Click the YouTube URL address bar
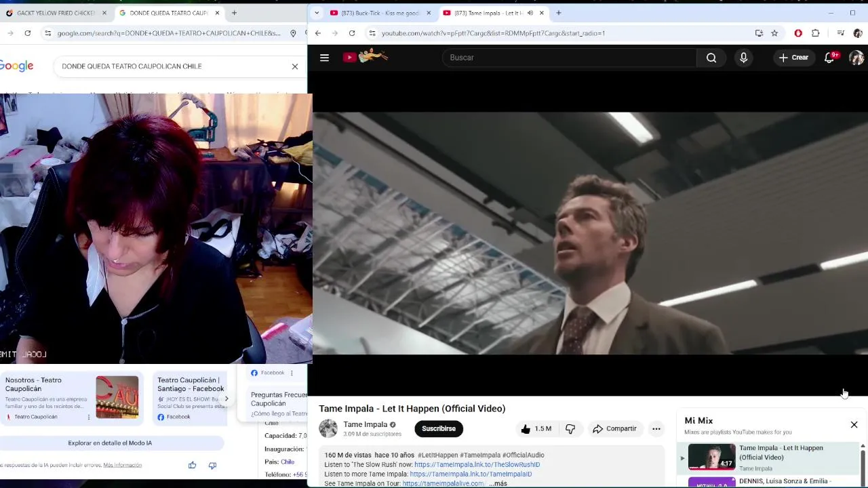 click(x=493, y=33)
